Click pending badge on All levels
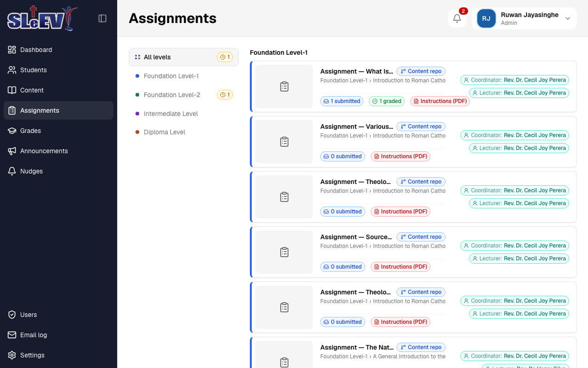 225,57
